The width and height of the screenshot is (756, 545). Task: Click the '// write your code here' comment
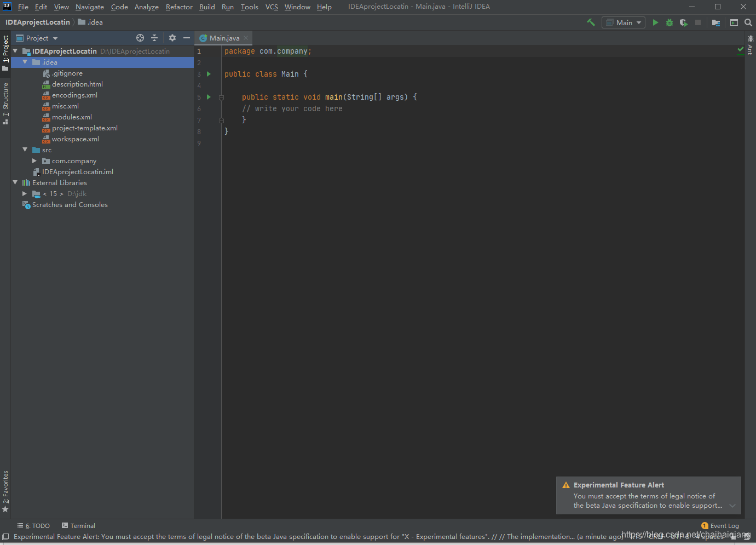click(292, 108)
